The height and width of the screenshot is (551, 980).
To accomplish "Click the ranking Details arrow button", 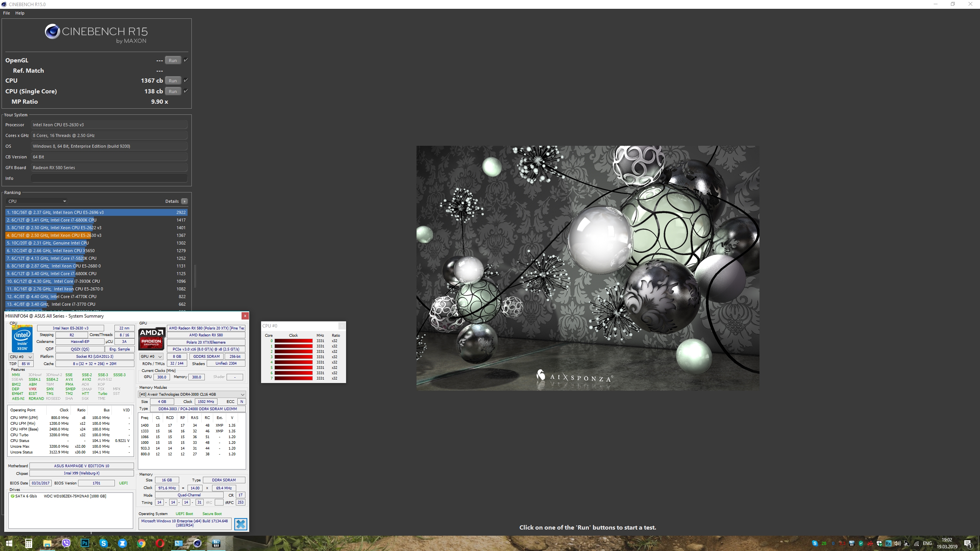I will tap(185, 201).
